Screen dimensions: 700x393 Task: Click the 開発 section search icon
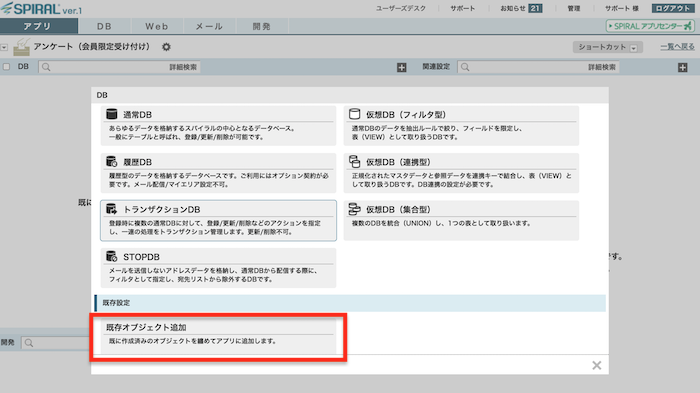(29, 343)
